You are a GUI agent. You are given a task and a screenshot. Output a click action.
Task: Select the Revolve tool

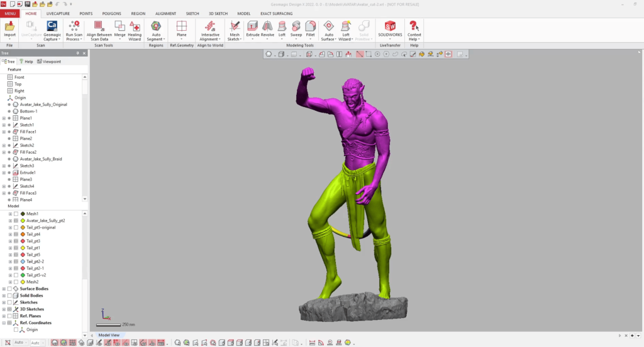267,29
